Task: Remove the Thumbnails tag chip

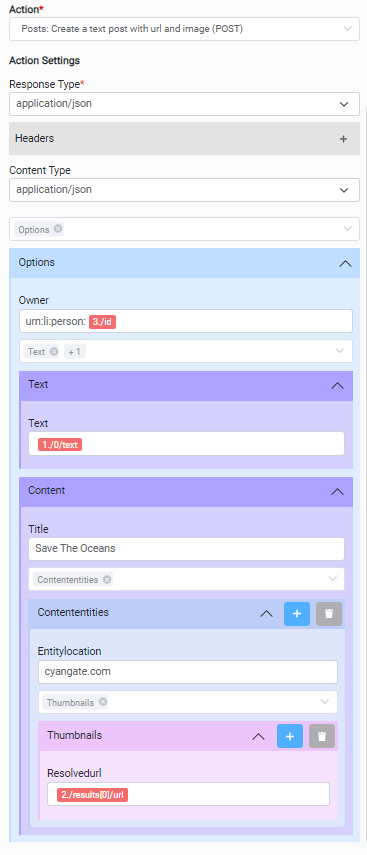Action: click(x=103, y=702)
